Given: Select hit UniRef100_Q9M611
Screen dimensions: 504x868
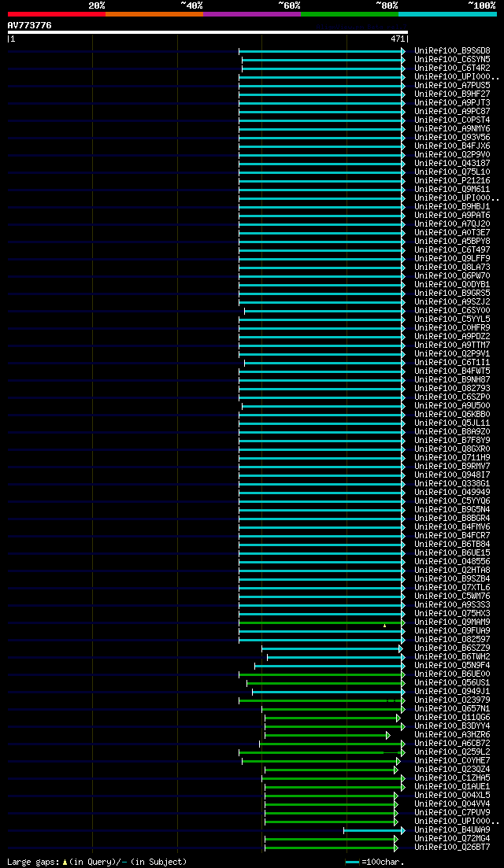Looking at the screenshot, I should (x=452, y=190).
